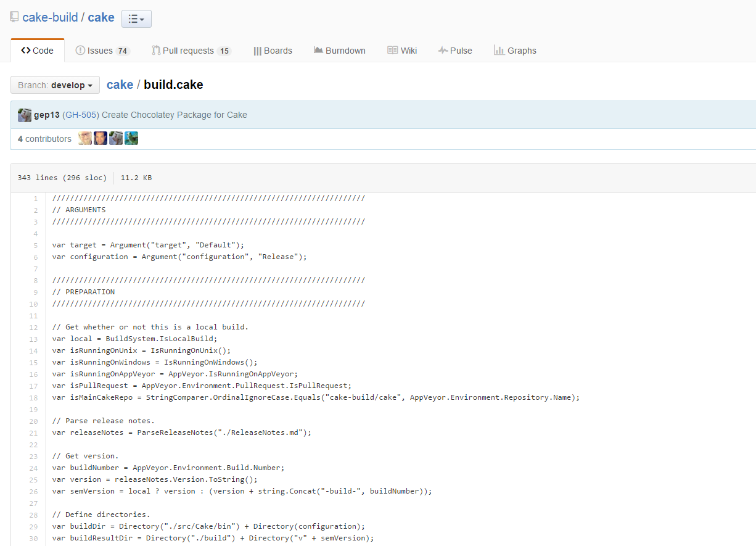Open the Graphs tab
756x546 pixels.
515,51
